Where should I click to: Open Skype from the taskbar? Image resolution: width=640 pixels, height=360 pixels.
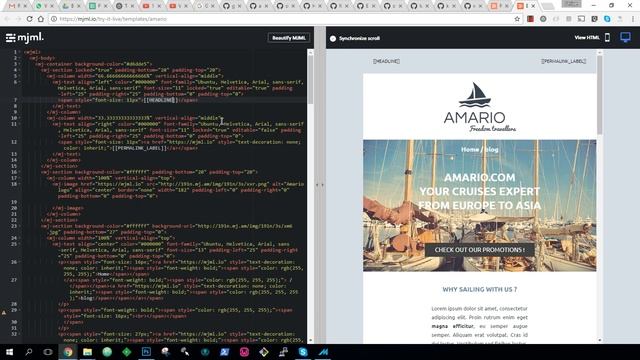tap(303, 352)
